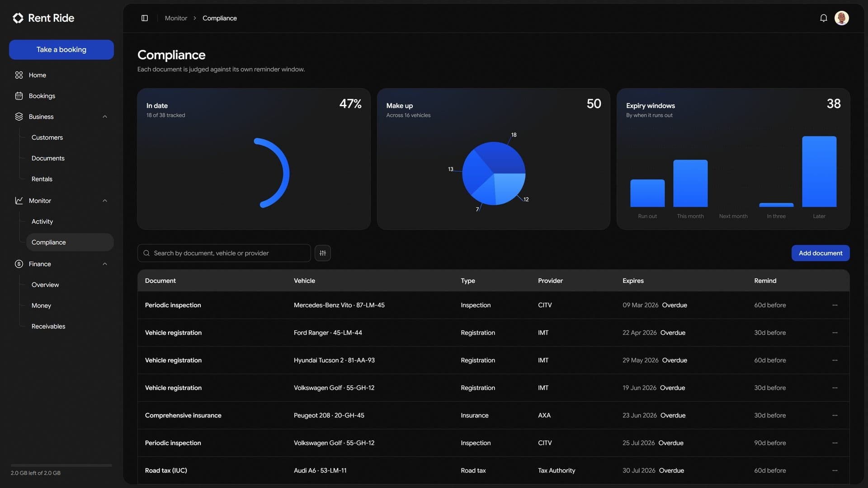The width and height of the screenshot is (868, 488).
Task: Sort by the Expires column header
Action: 633,281
